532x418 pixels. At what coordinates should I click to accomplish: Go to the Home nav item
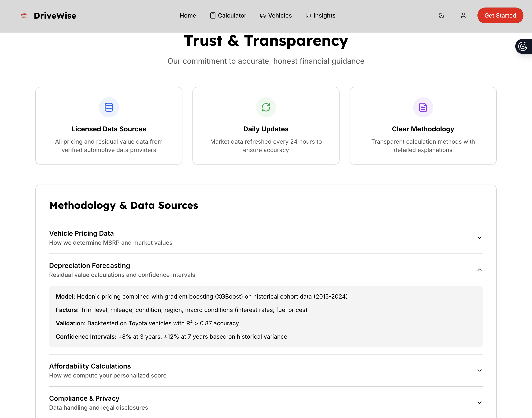pyautogui.click(x=188, y=16)
